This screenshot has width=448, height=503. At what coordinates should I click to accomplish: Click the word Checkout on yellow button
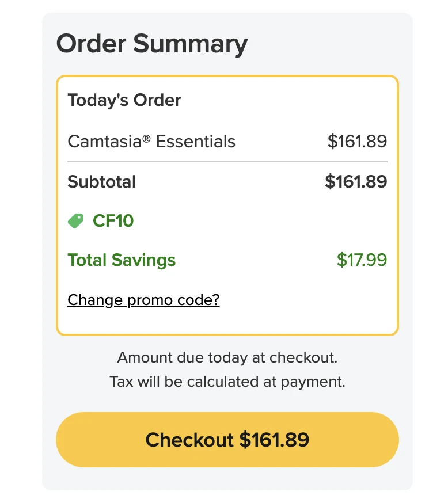189,440
